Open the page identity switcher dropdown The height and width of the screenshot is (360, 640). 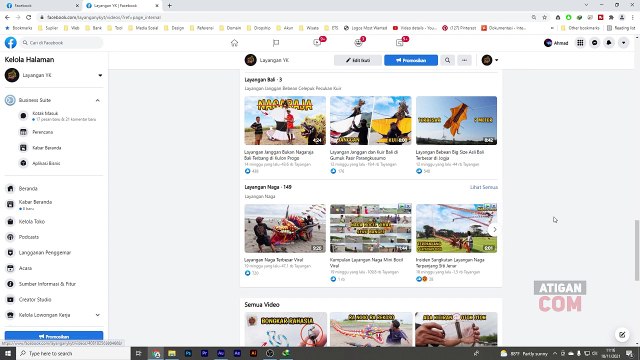(x=490, y=60)
